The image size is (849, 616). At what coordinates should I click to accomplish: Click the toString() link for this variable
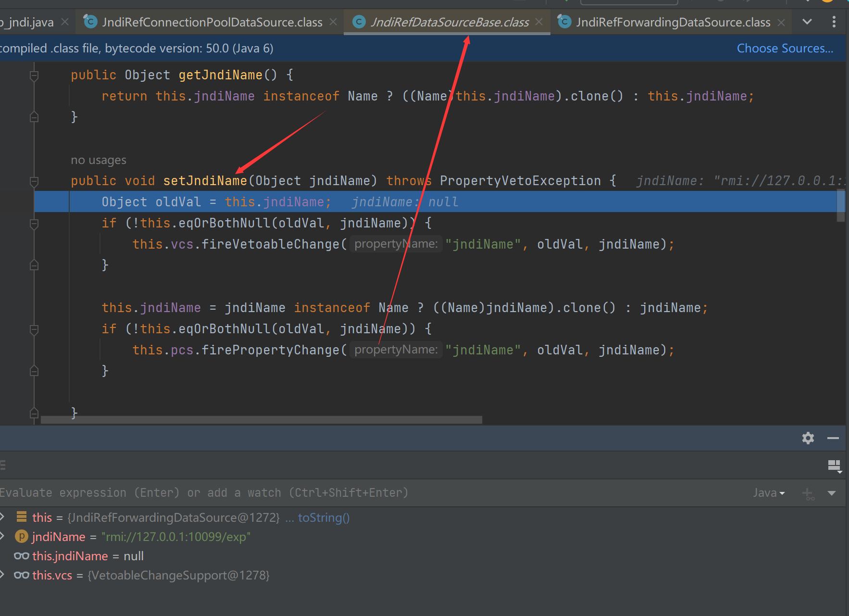(324, 517)
